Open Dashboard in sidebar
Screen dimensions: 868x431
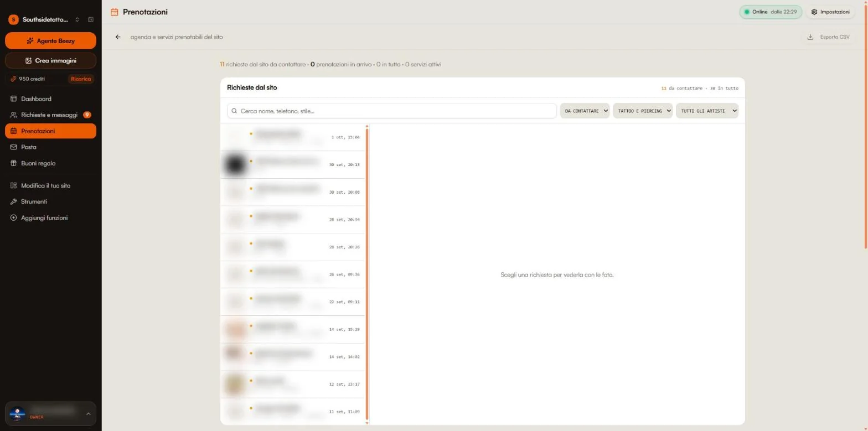(x=50, y=99)
